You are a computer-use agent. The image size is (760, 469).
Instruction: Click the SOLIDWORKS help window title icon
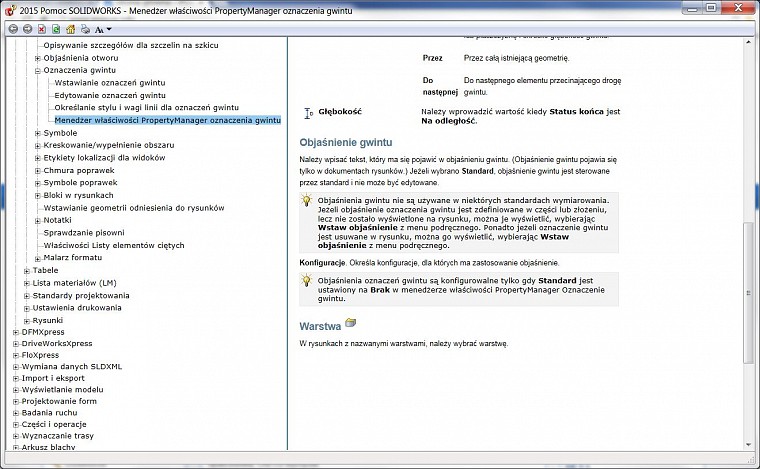tap(10, 10)
